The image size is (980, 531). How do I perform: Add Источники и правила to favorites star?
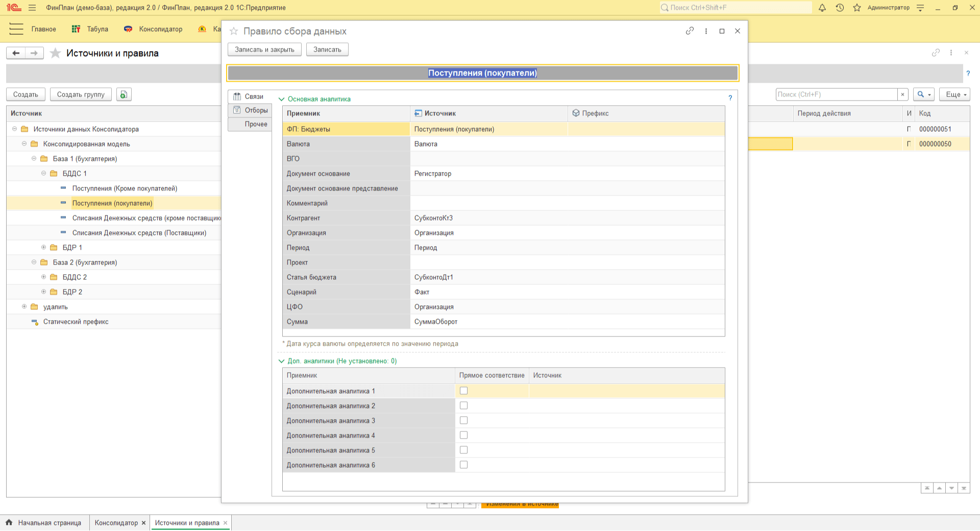[x=56, y=53]
